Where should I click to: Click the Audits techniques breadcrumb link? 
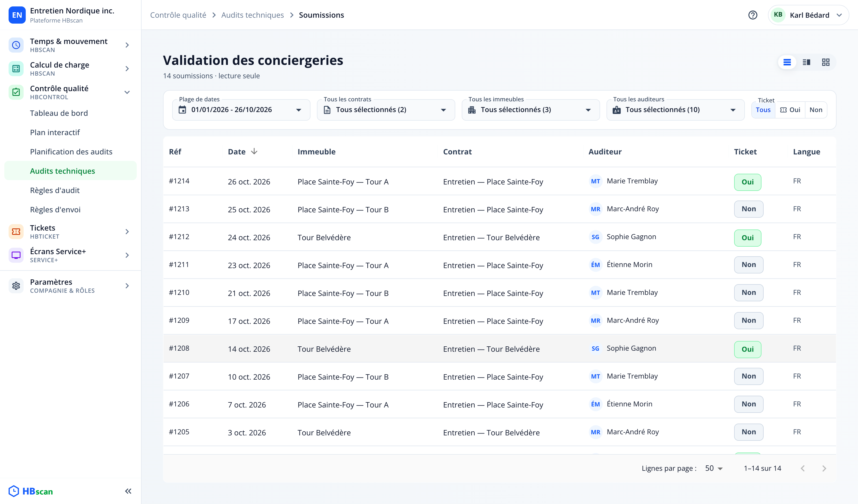coord(252,15)
